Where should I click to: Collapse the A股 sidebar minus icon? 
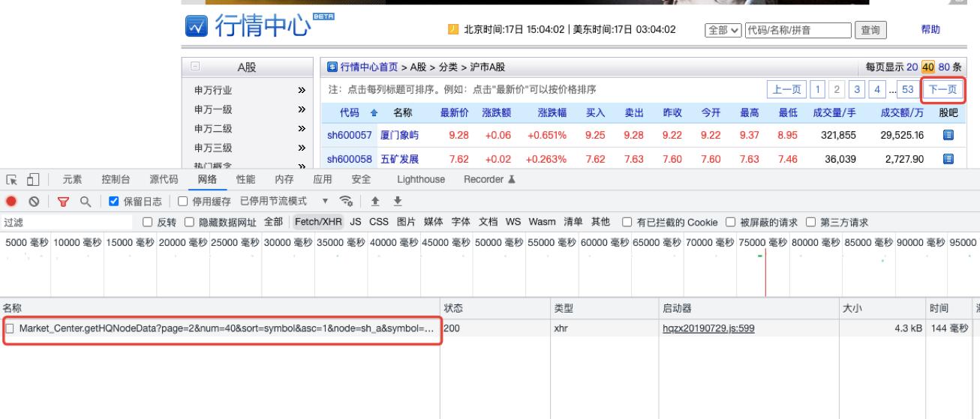pos(194,67)
